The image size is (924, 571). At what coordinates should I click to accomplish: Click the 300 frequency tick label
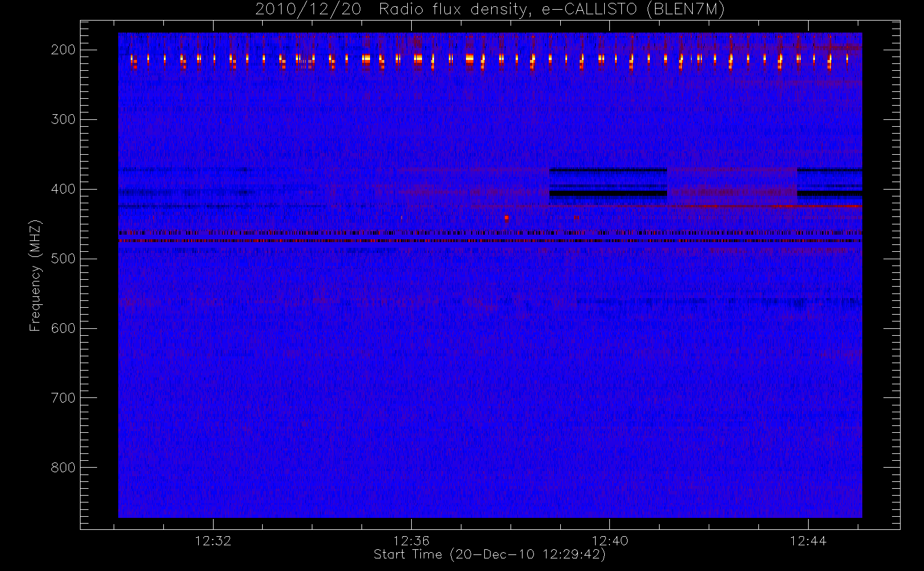tap(63, 119)
